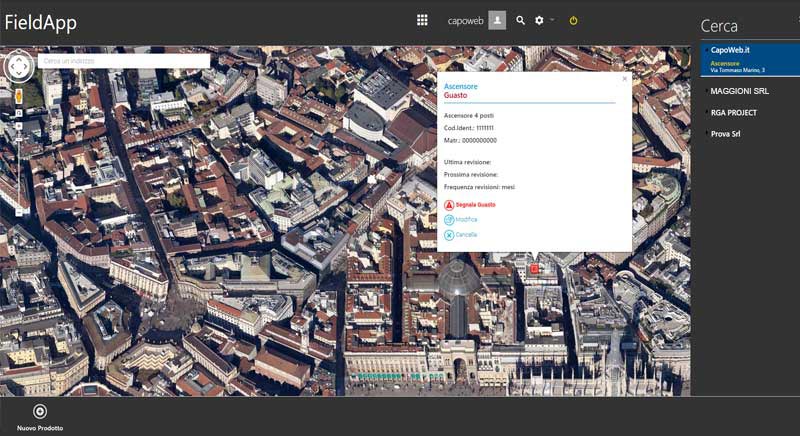Click the magnifier search icon in header

point(520,20)
